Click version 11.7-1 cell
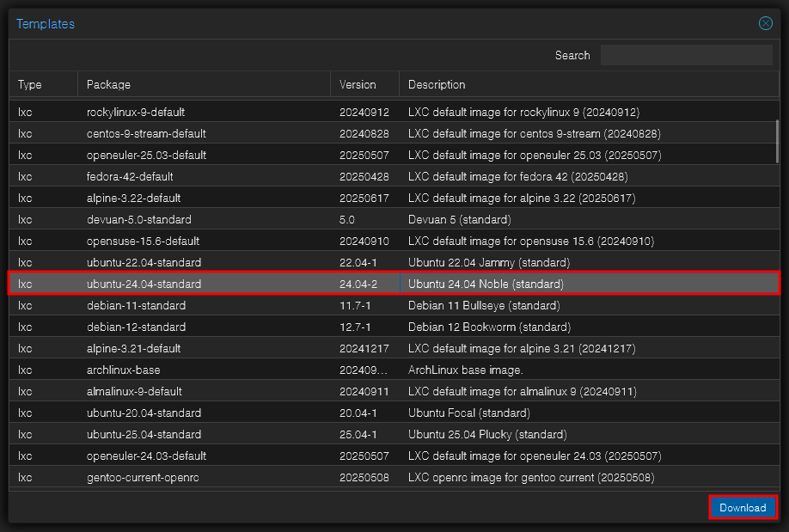Screen dimensions: 789x532 tap(364, 305)
